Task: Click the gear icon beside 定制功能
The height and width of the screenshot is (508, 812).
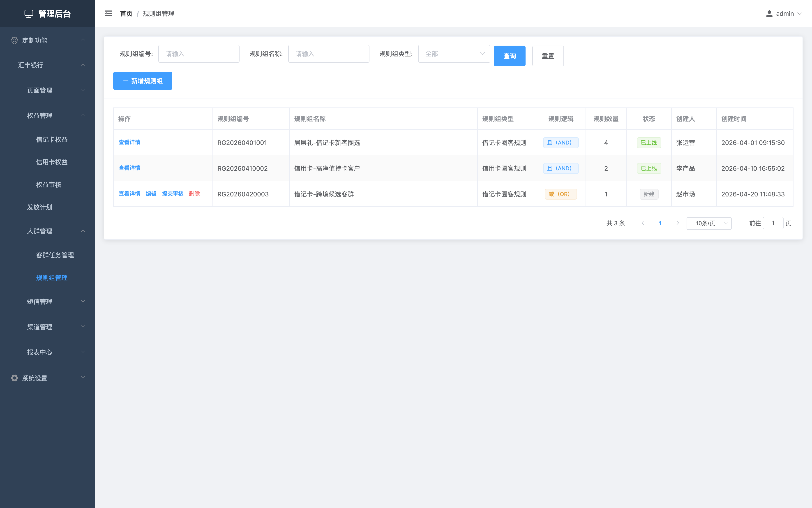Action: [x=14, y=40]
